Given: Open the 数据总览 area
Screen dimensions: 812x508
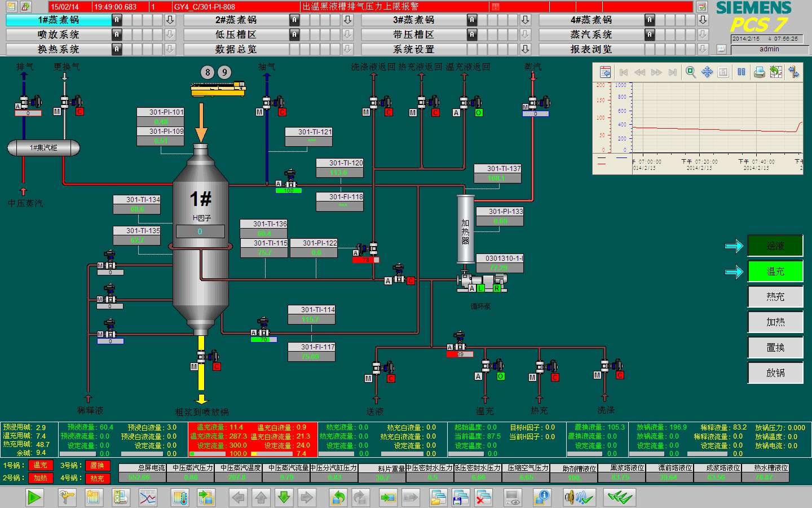Looking at the screenshot, I should 236,49.
